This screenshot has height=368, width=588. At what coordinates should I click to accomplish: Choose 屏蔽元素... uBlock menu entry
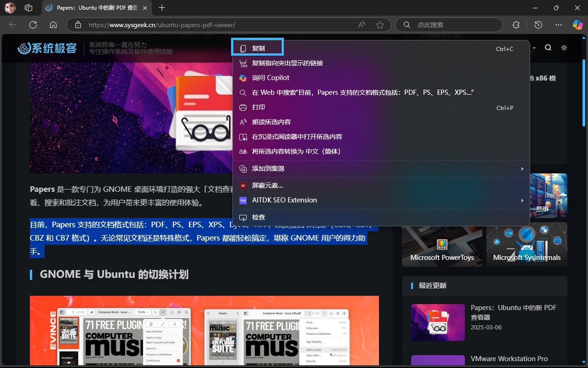click(x=381, y=185)
